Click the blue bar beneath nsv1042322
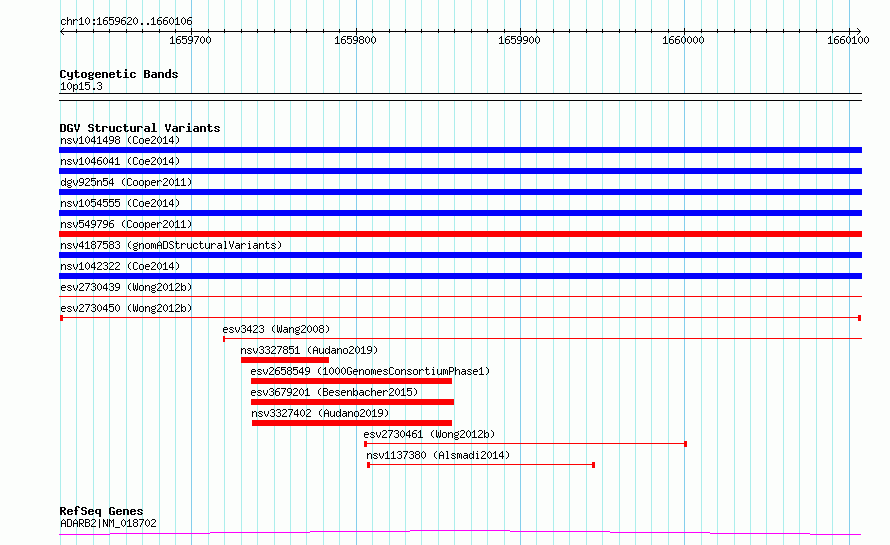This screenshot has height=545, width=890. click(x=460, y=276)
